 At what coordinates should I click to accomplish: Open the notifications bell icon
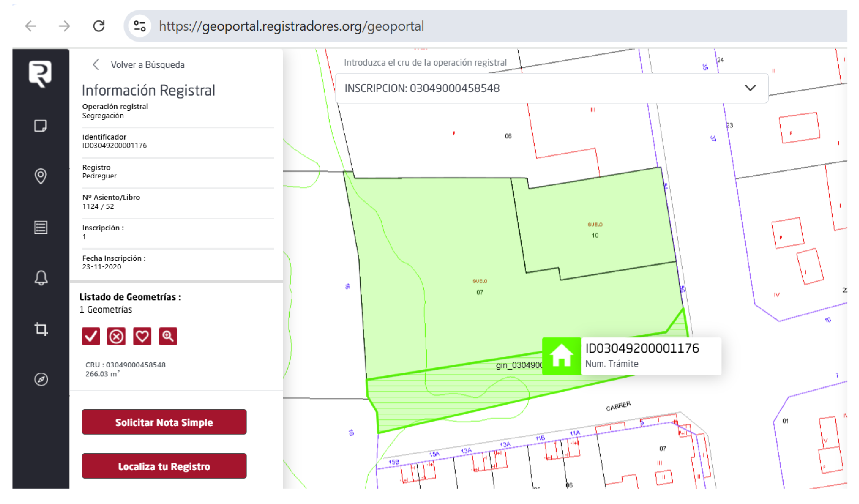(x=41, y=278)
